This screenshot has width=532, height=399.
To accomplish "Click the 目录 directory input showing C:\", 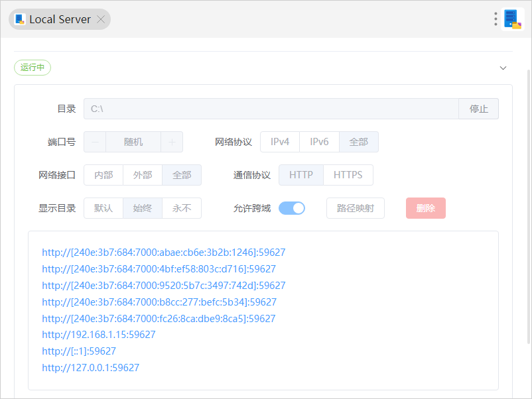I will [x=265, y=108].
